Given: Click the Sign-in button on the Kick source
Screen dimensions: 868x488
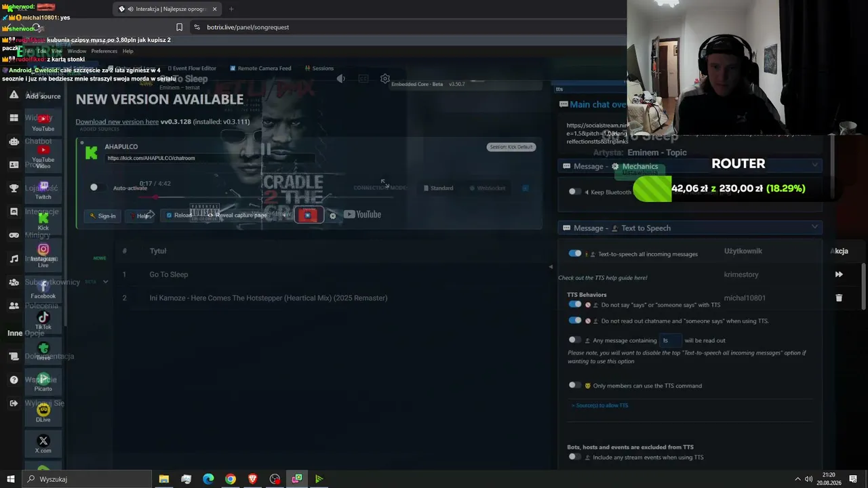Looking at the screenshot, I should tap(102, 216).
